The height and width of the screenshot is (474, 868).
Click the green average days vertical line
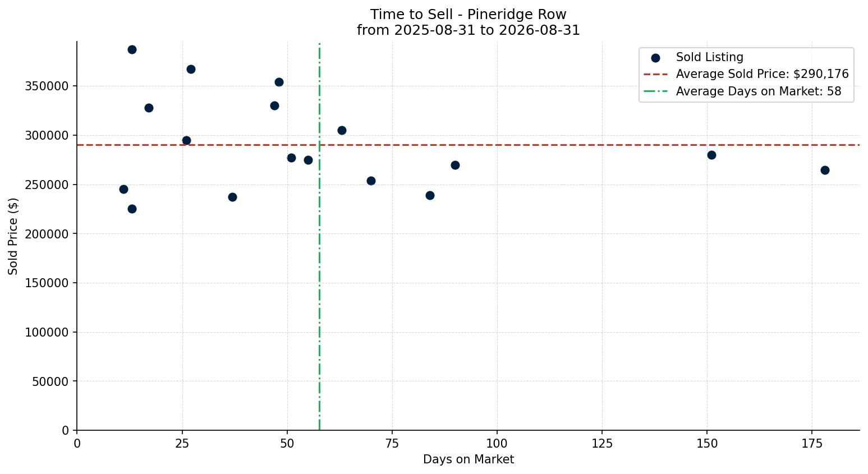(319, 280)
